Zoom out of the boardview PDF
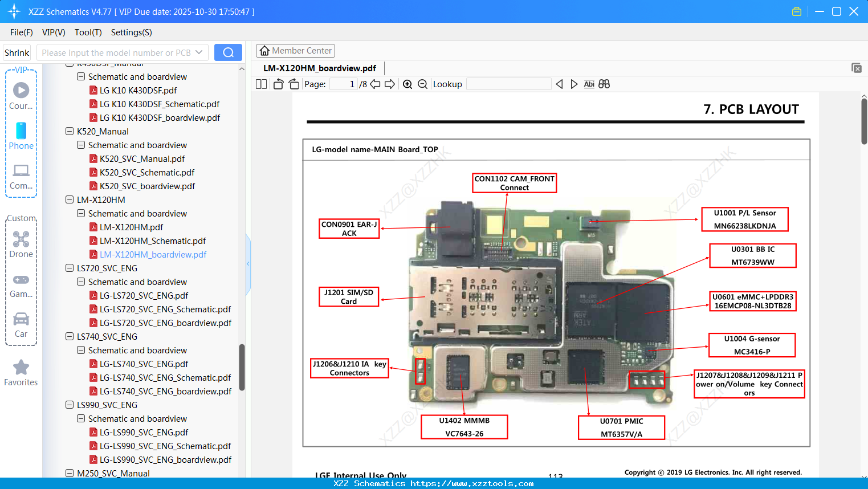 tap(422, 84)
